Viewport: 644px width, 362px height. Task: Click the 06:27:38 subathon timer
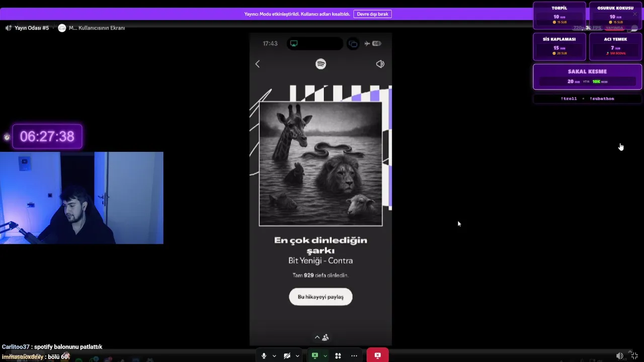[x=47, y=136]
